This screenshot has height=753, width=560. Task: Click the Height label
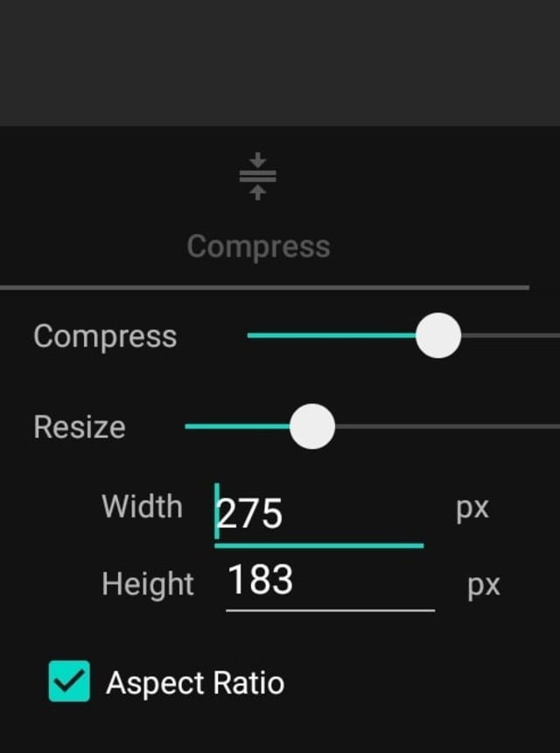[148, 584]
